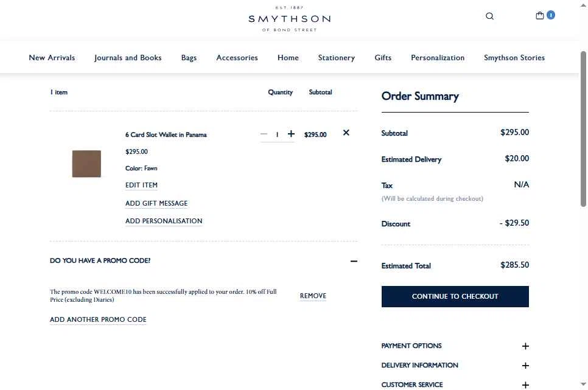Image resolution: width=588 pixels, height=390 pixels.
Task: Open the New Arrivals menu
Action: pos(52,58)
